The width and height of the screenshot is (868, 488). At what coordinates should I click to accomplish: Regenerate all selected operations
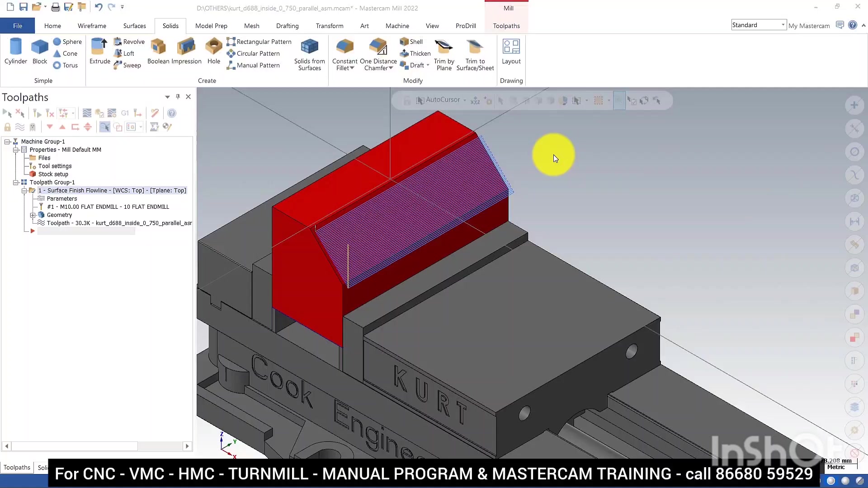pos(38,113)
